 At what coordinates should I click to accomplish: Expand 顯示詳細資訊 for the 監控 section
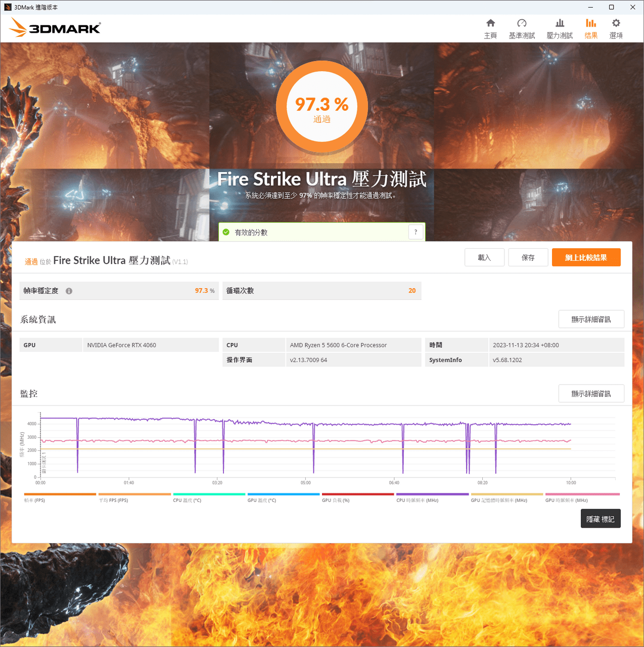click(591, 393)
